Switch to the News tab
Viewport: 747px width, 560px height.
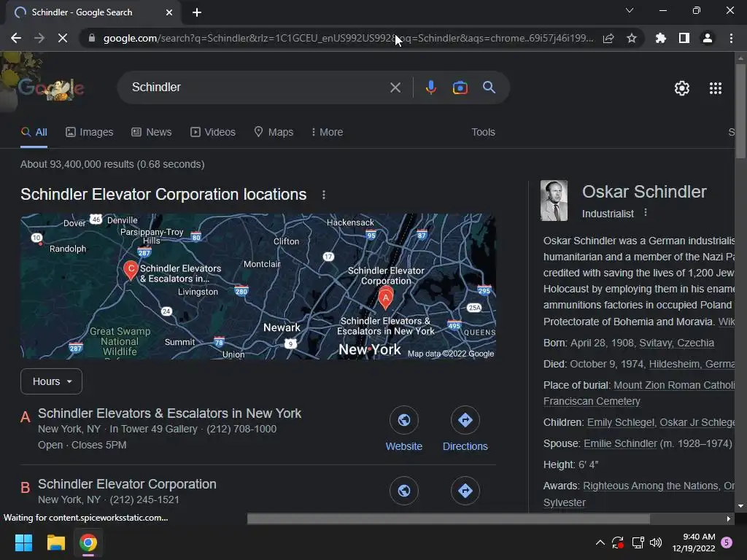coord(152,133)
